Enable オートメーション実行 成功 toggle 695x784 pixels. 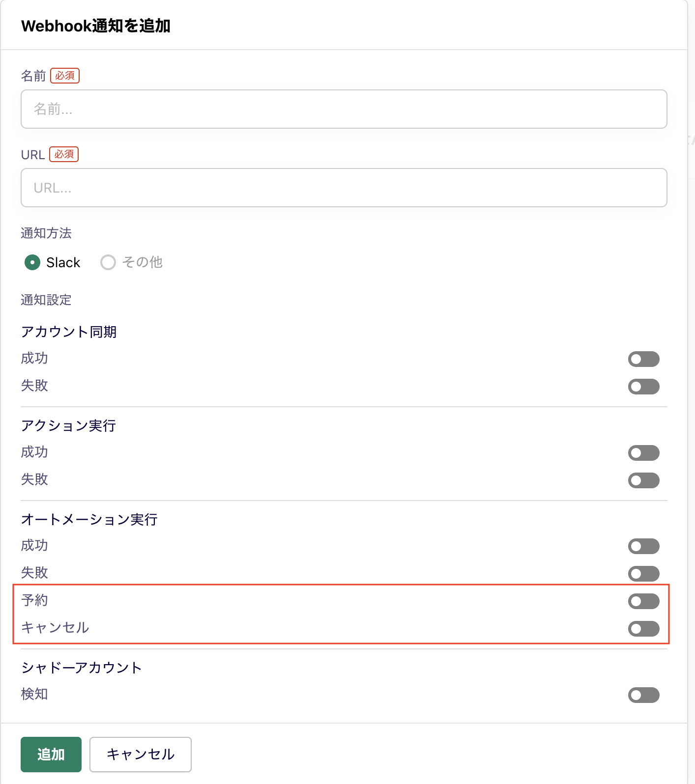point(643,546)
